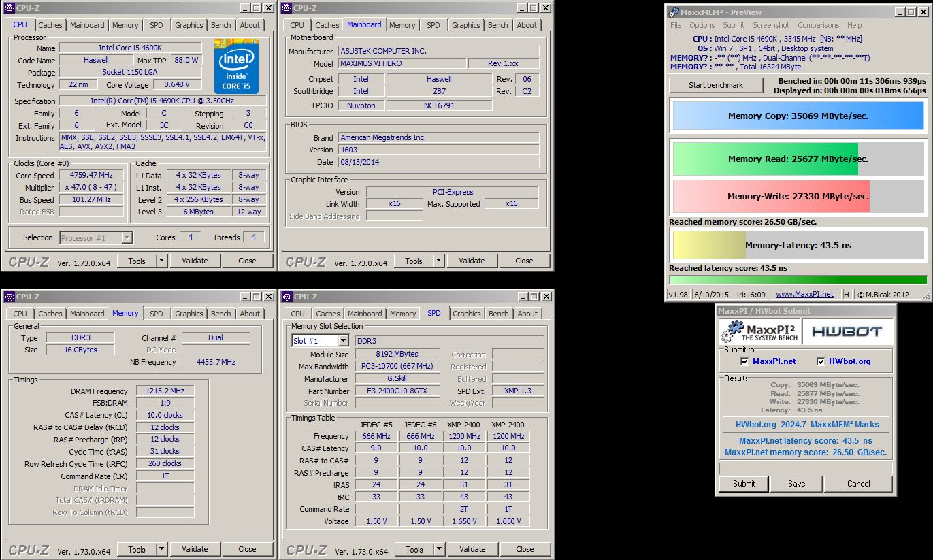Viewport: 933px width, 560px height.
Task: Validate from the CPU-Z SPD window
Action: click(472, 549)
